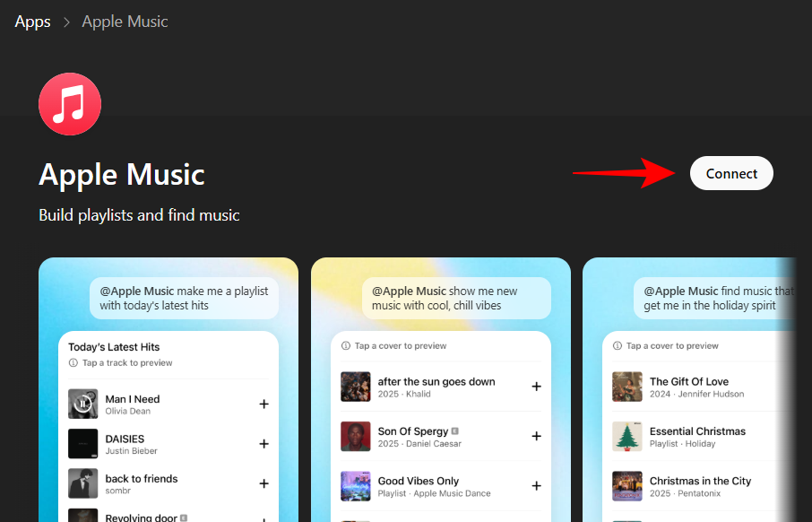Tap Good Vibes Only playlist cover
The height and width of the screenshot is (522, 812).
[x=355, y=486]
